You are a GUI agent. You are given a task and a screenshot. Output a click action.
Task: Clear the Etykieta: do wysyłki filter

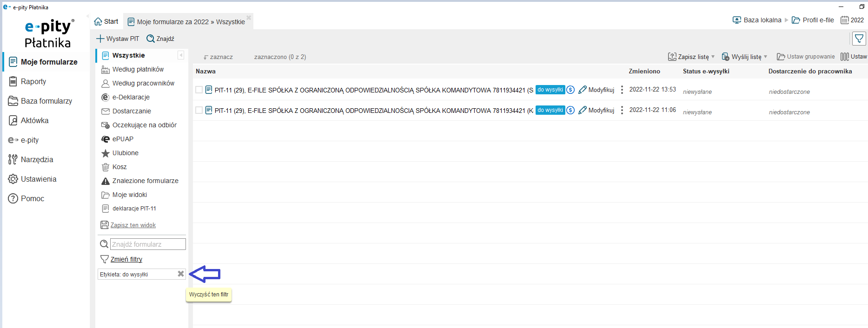[181, 274]
